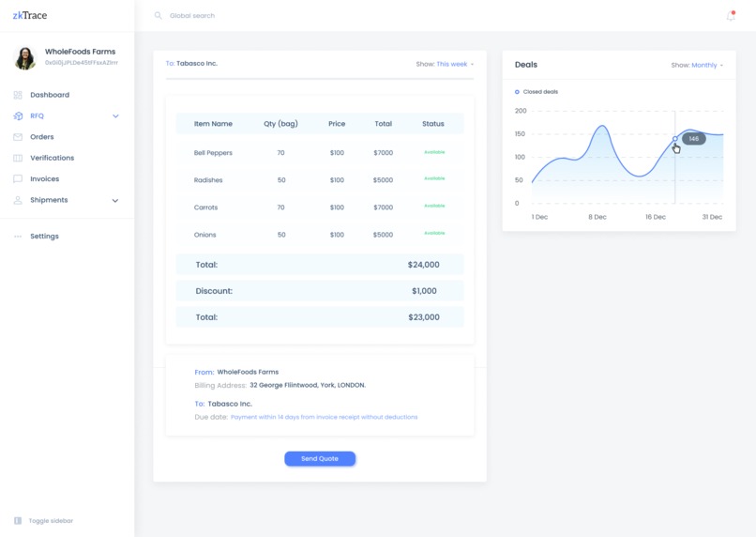Screen dimensions: 756x537
Task: Click the Toggle sidebar label
Action: [x=51, y=521]
